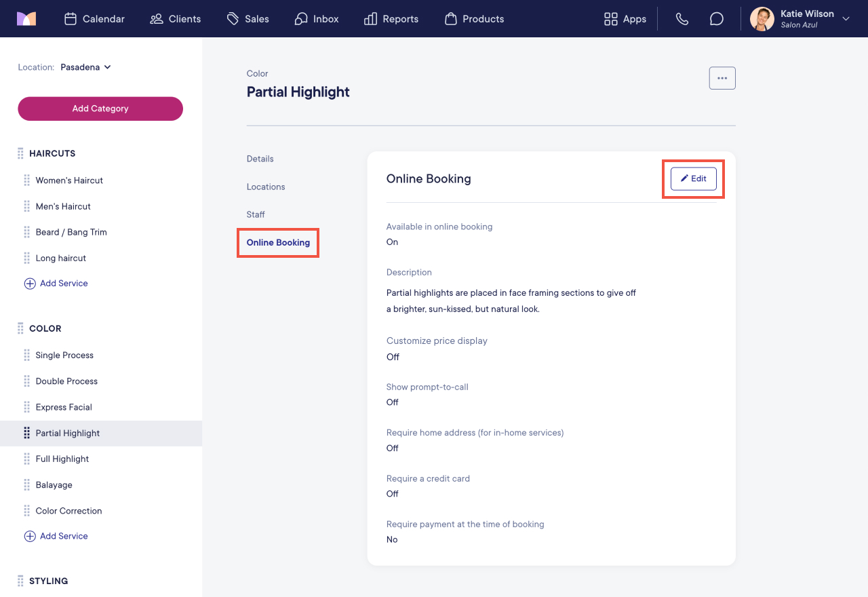Open the Calendar menu item

click(94, 19)
